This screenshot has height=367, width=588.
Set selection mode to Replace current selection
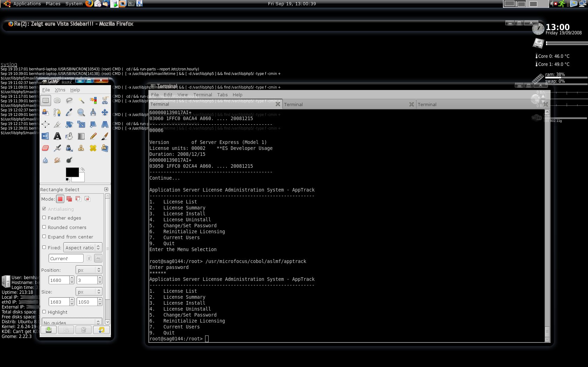click(60, 199)
